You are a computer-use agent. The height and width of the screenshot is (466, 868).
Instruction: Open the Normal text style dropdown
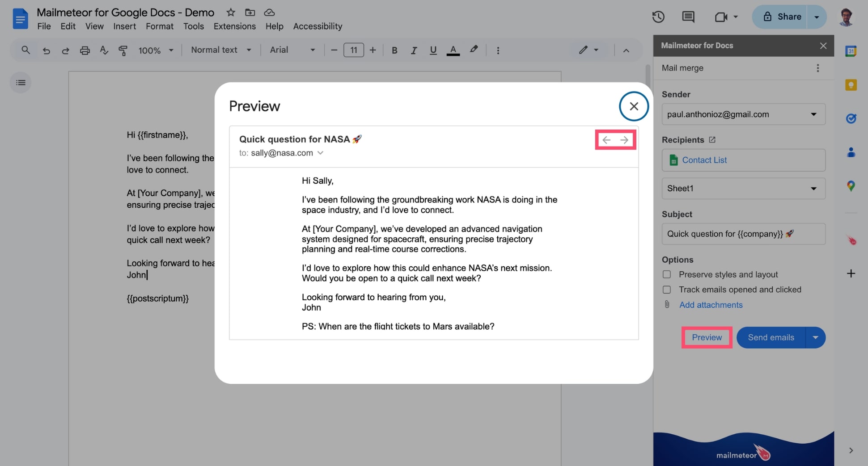[x=221, y=50]
